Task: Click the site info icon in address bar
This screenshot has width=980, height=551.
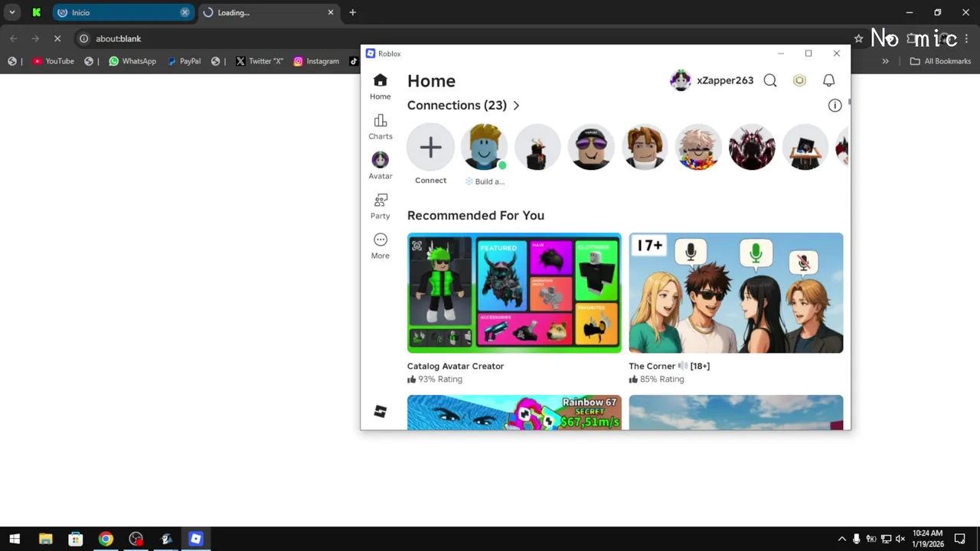Action: pyautogui.click(x=84, y=38)
